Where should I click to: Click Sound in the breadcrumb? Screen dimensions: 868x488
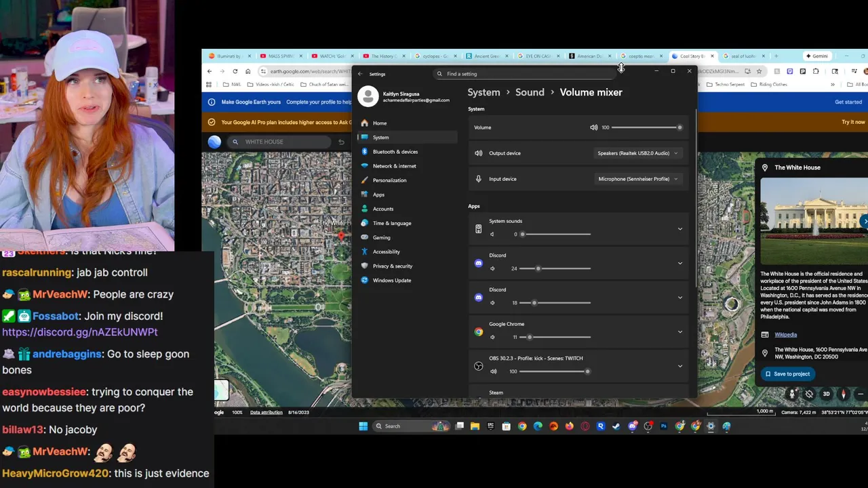pos(530,92)
